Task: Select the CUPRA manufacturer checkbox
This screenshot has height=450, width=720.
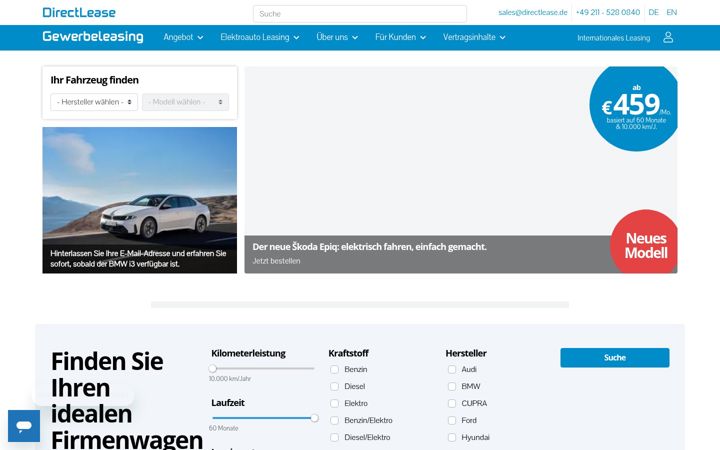Action: point(452,403)
